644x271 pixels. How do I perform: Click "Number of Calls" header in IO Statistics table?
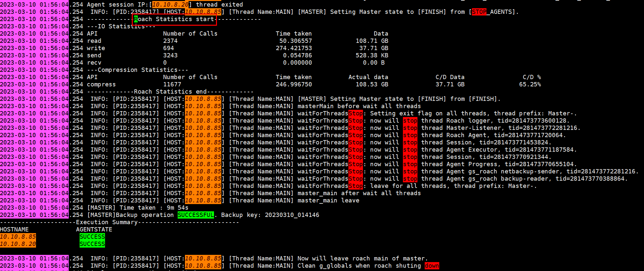[x=190, y=34]
